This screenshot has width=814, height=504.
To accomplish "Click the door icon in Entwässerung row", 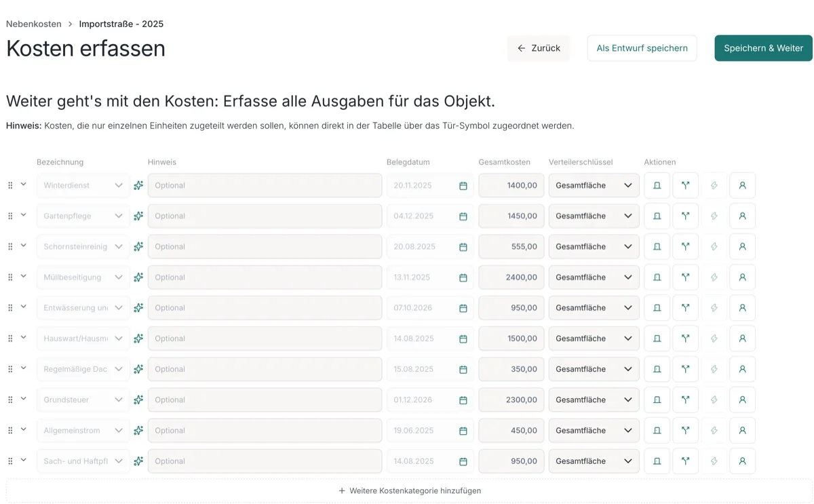I will point(657,307).
